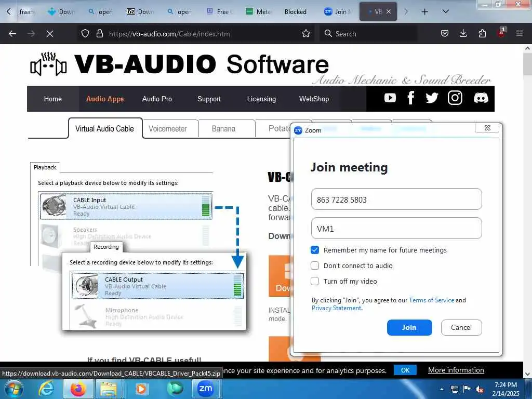
Task: Open the Terms of Service link
Action: 431,300
